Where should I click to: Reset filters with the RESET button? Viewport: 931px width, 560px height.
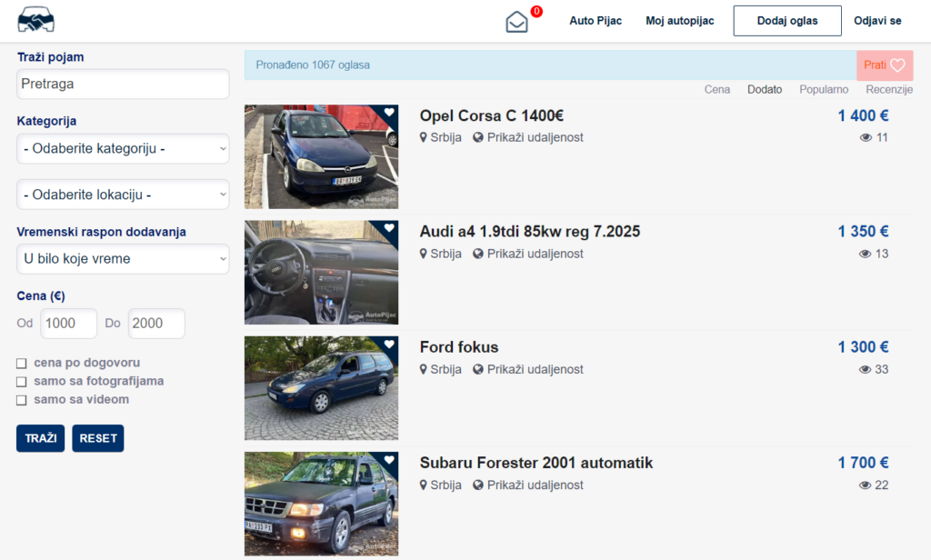98,438
